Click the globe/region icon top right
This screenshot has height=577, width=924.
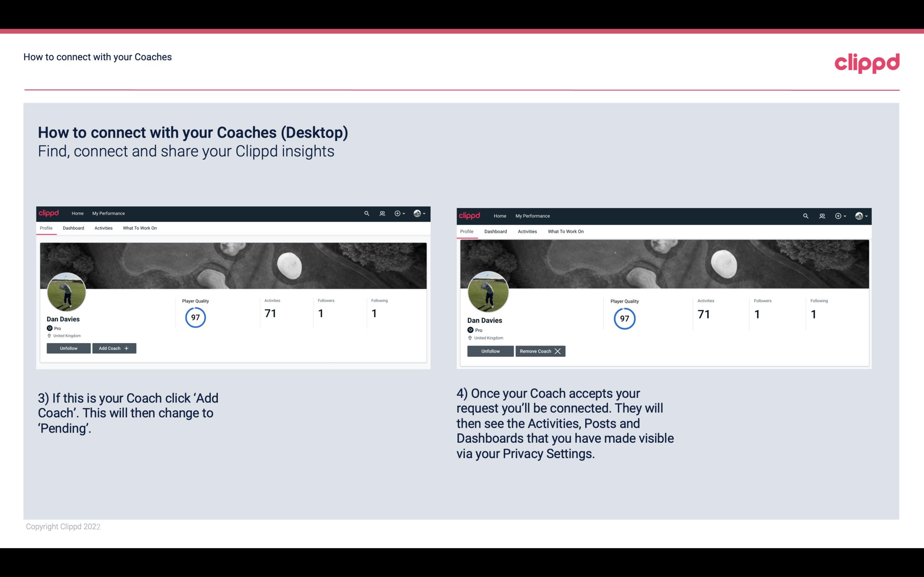pyautogui.click(x=859, y=215)
